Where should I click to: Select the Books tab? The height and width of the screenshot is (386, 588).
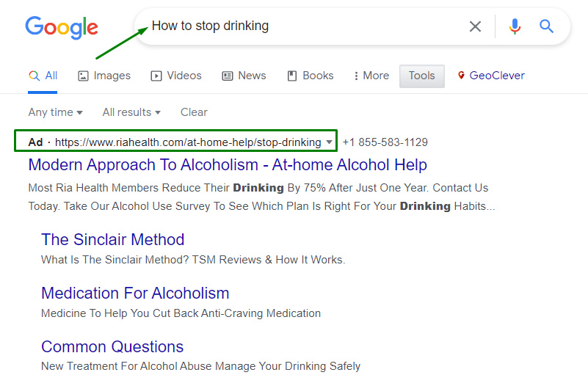(310, 76)
